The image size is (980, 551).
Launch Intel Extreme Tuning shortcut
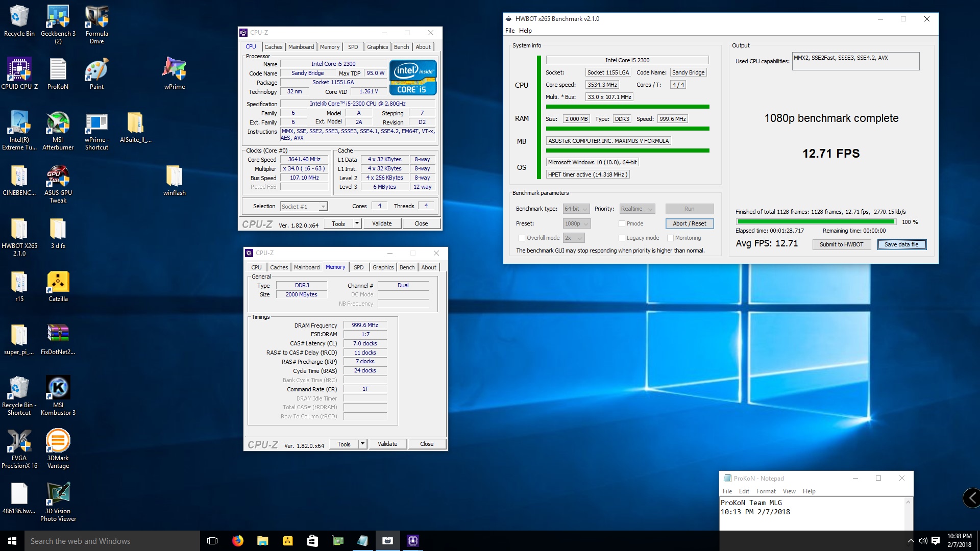click(19, 131)
